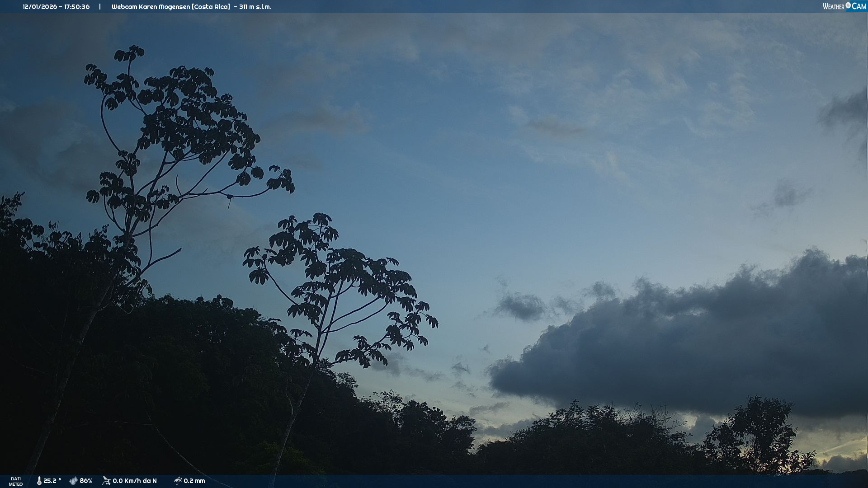Click the rain umbrella icon
Screen dimensions: 868x488
[178, 481]
